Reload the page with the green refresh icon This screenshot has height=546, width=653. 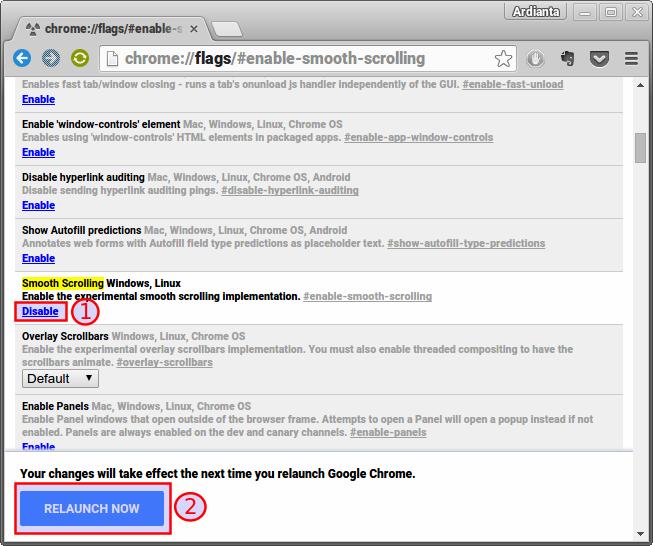pyautogui.click(x=80, y=58)
